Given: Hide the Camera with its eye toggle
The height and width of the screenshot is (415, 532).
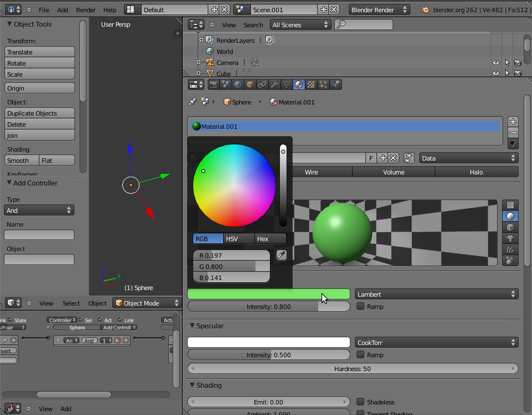Looking at the screenshot, I should (496, 62).
